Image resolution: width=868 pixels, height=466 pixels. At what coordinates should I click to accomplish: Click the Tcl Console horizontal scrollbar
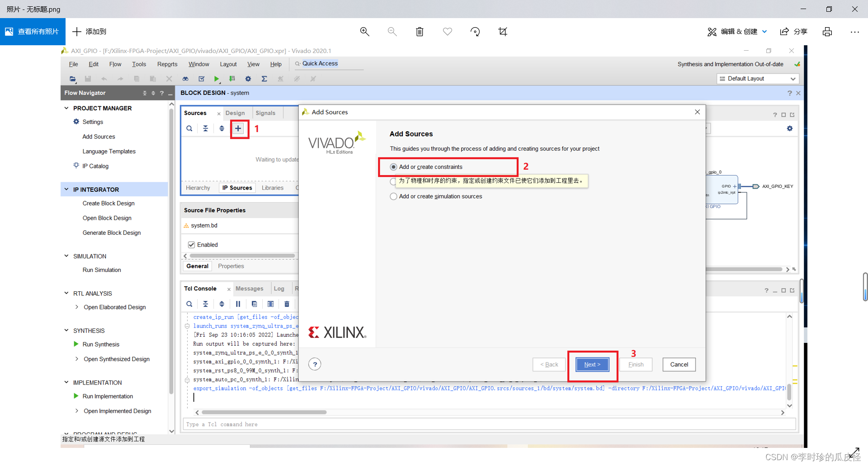[x=264, y=413]
